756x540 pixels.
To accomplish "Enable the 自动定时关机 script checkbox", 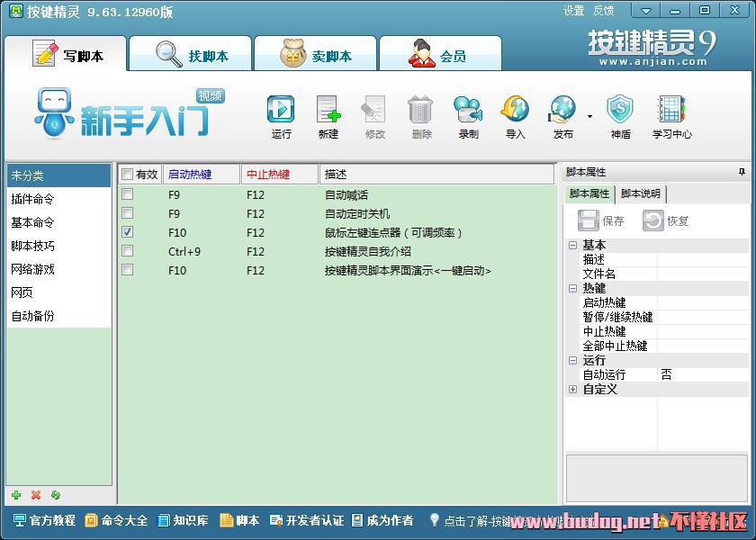I will (127, 213).
